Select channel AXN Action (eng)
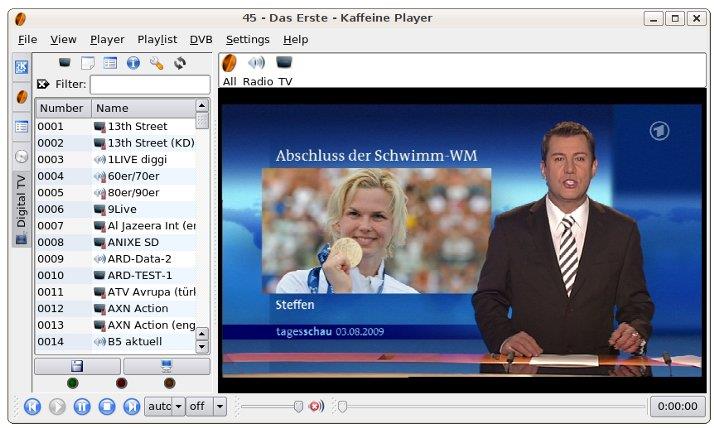 pos(144,325)
